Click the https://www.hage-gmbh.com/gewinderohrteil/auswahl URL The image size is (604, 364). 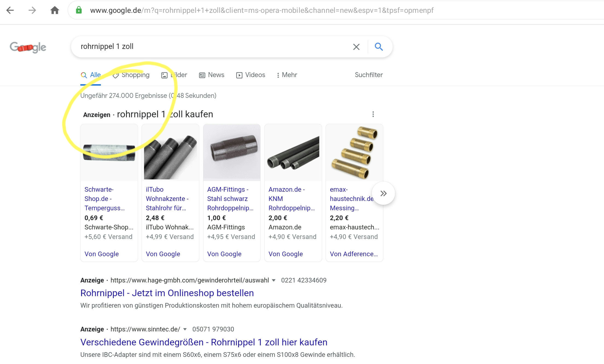coord(190,280)
